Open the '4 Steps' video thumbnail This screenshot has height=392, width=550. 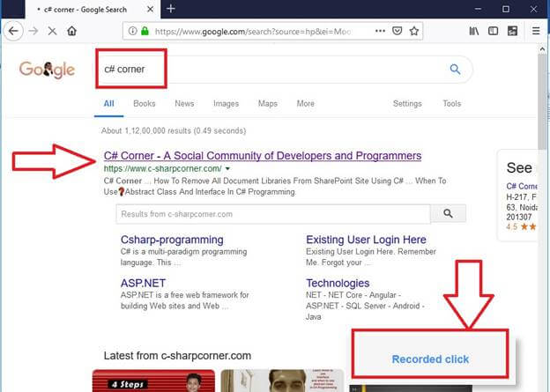pyautogui.click(x=153, y=381)
